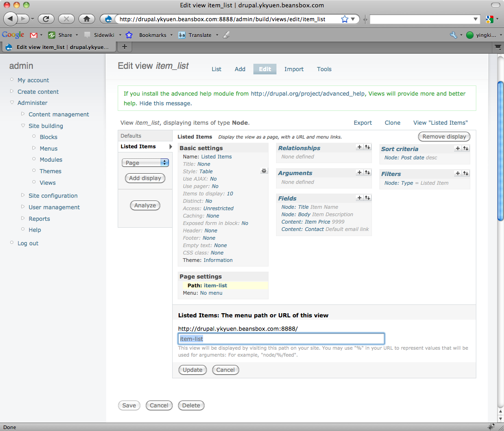Click the item-list path text field
Screen dimensions: 504x431
(x=281, y=339)
